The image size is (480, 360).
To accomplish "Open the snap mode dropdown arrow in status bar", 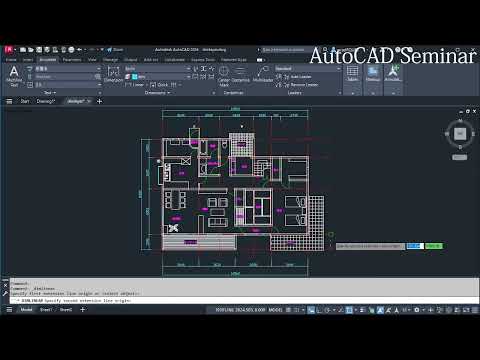I will (x=303, y=310).
